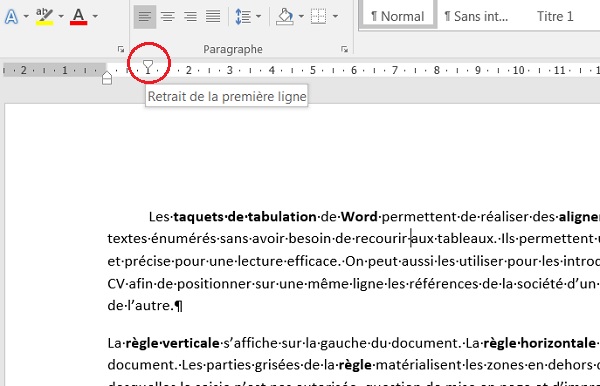Screen dimensions: 600x386
Task: Apply the yellow text highlight color
Action: pyautogui.click(x=44, y=16)
